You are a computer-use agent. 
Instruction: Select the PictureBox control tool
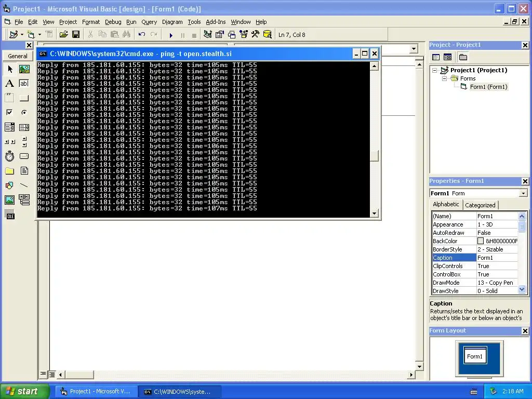(x=24, y=69)
